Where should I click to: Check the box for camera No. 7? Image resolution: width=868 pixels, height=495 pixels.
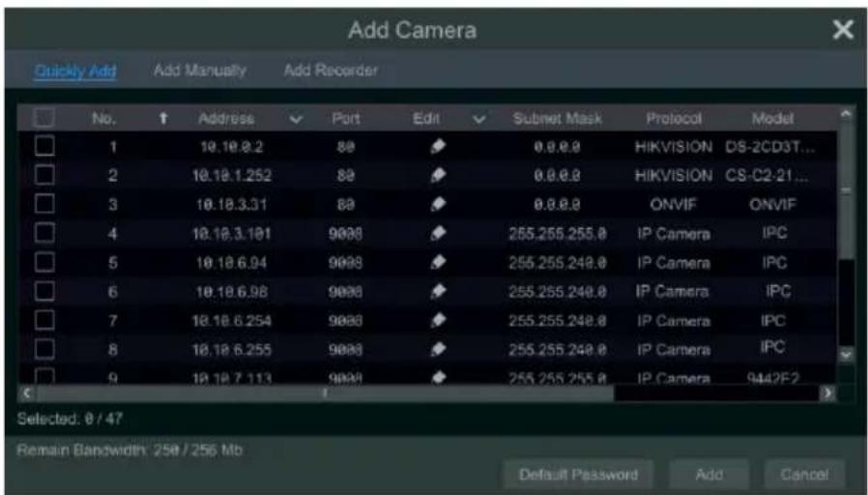44,320
